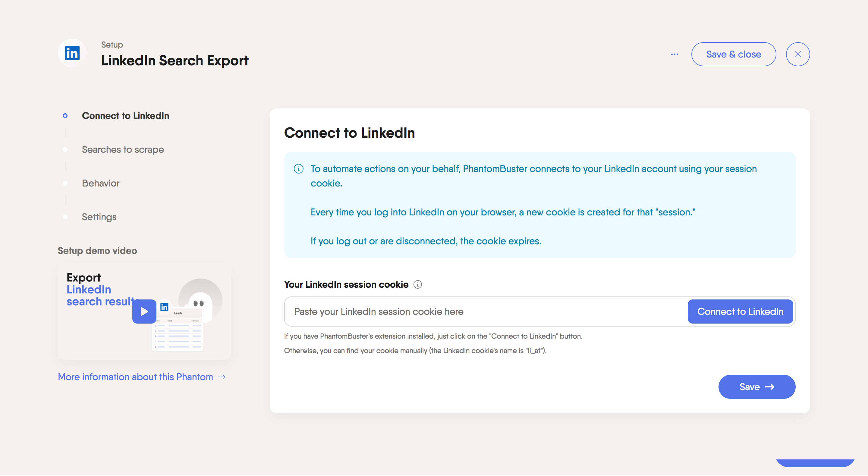Viewport: 868px width, 476px height.
Task: Open the Behavior step
Action: [101, 183]
